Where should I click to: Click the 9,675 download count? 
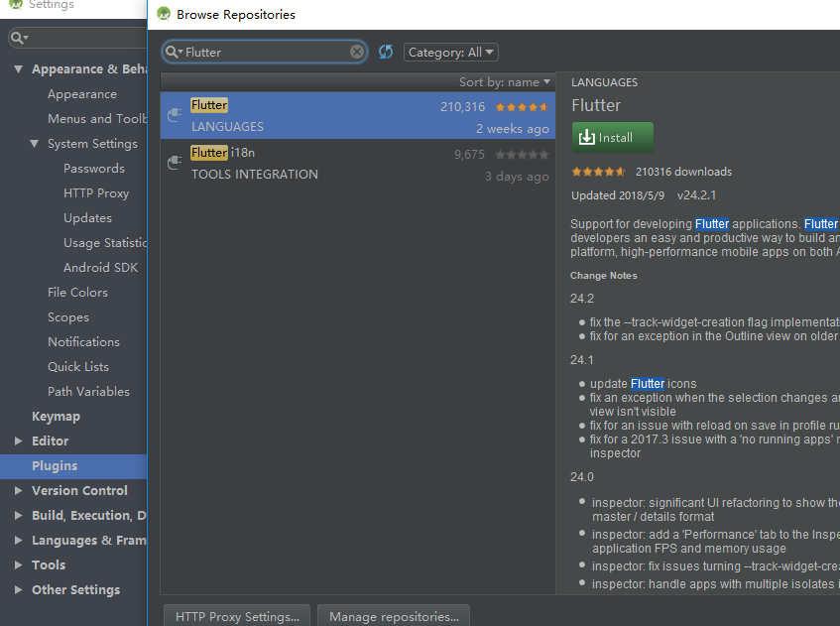coord(469,155)
